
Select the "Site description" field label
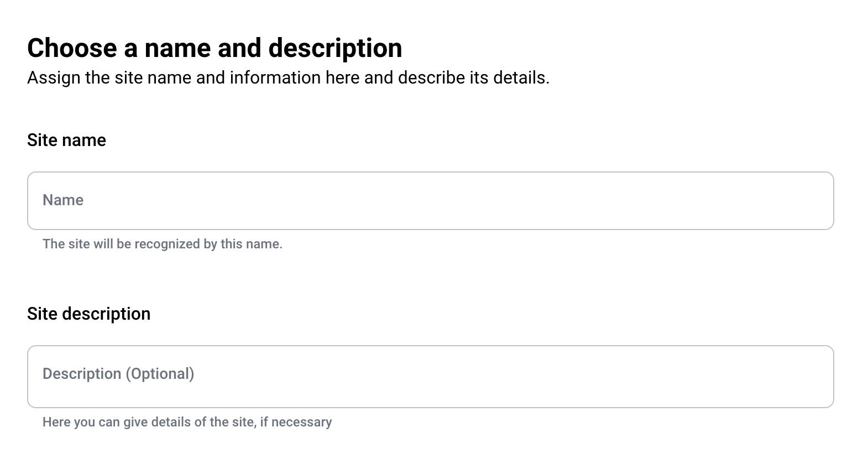pyautogui.click(x=88, y=314)
